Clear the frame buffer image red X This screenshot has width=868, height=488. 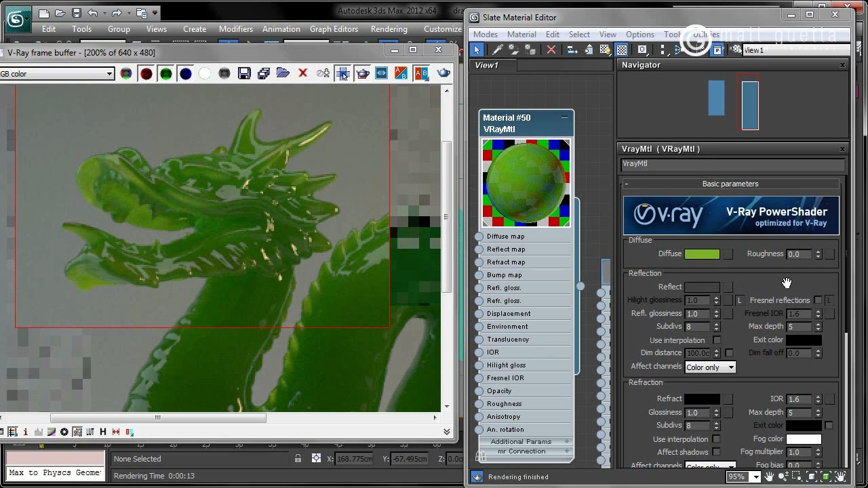303,73
